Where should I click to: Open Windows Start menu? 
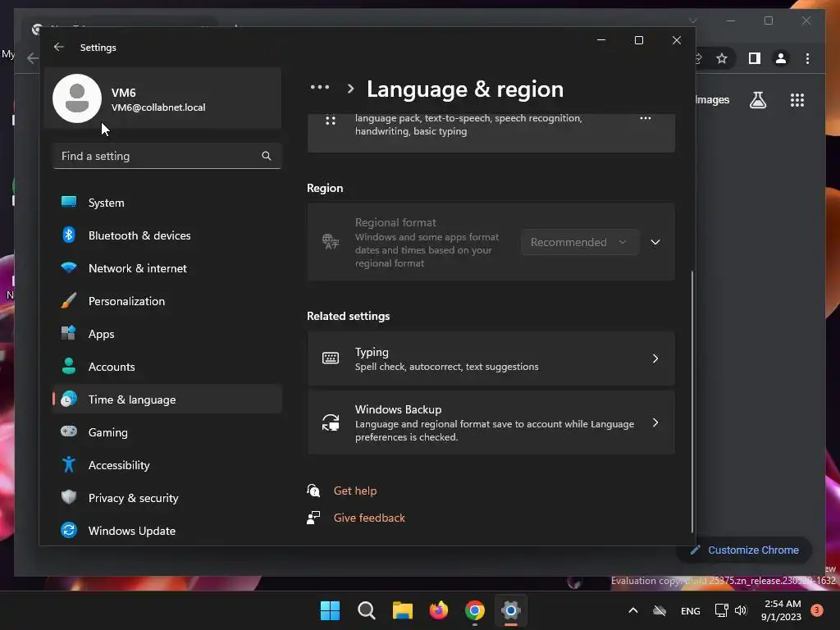click(x=330, y=610)
